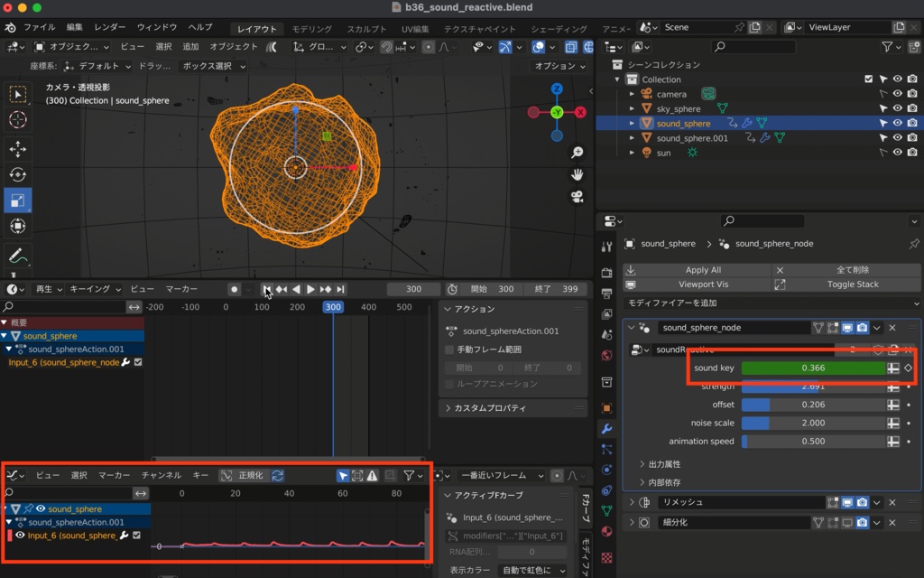Open the Graph Editor filter funnel icon
This screenshot has width=924, height=578.
tap(410, 476)
